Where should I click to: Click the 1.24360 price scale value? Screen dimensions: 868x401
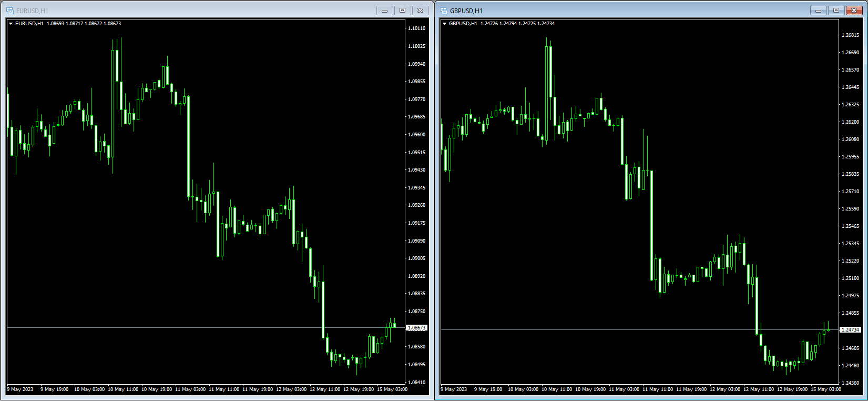851,383
